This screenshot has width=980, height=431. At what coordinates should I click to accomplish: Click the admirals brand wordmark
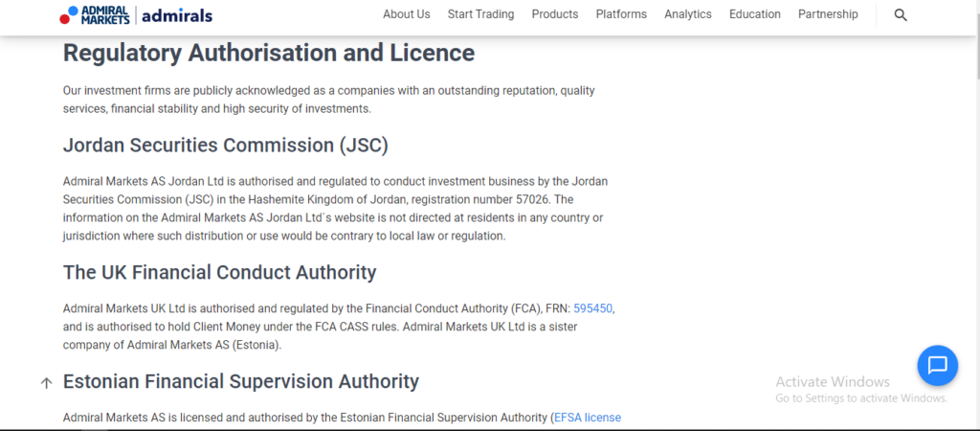click(177, 15)
